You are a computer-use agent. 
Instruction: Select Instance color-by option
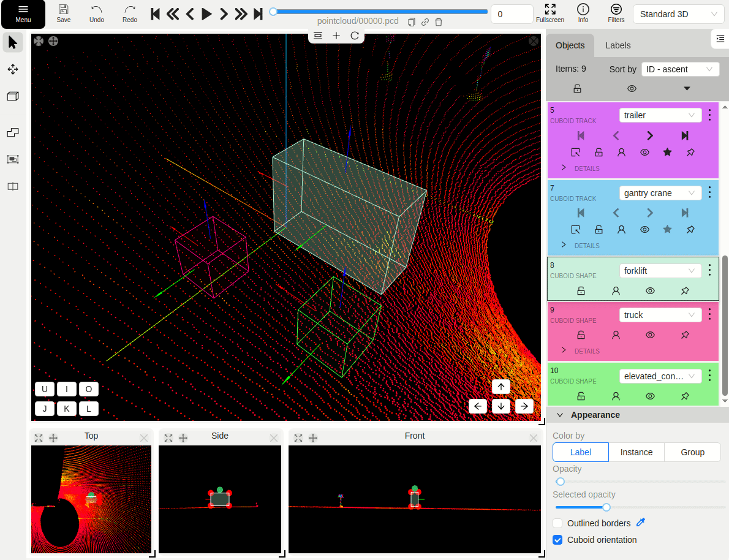[x=636, y=452]
